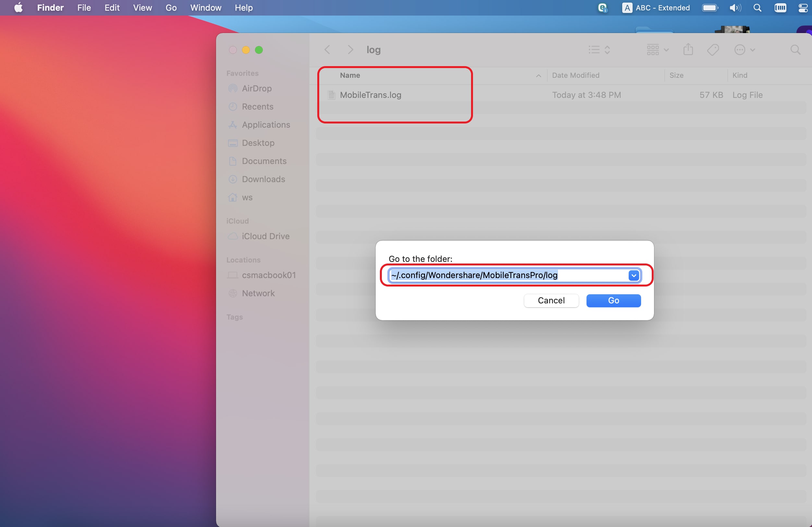Expand the recent folder paths dropdown
Screen dimensions: 812x527
(x=634, y=275)
